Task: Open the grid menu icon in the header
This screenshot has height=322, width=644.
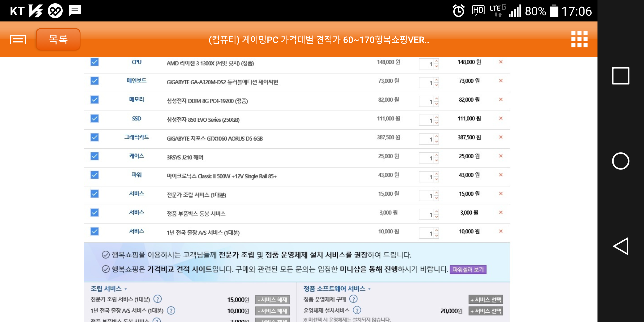Action: coord(579,39)
